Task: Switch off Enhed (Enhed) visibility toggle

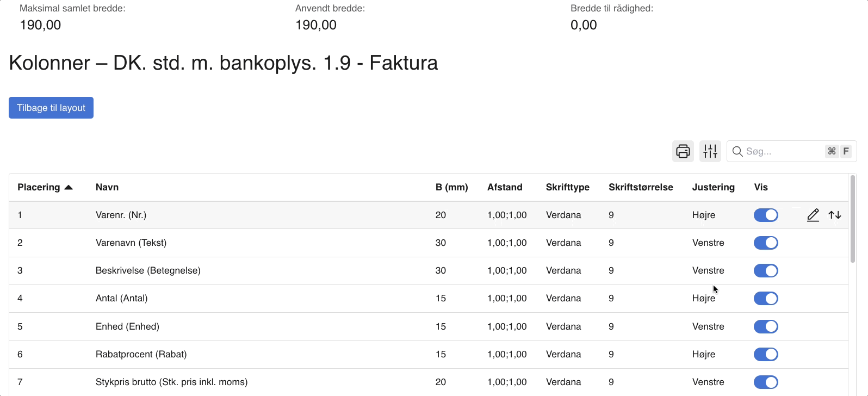Action: pos(766,327)
